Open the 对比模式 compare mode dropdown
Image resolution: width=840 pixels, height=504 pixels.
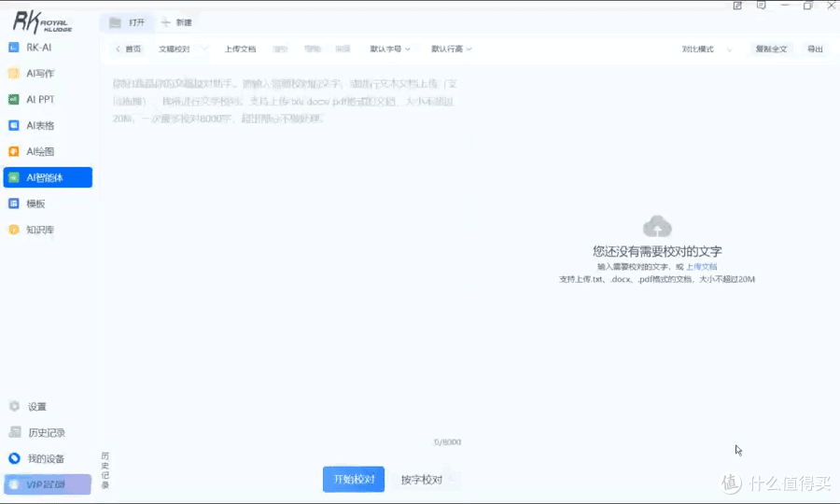coord(707,49)
